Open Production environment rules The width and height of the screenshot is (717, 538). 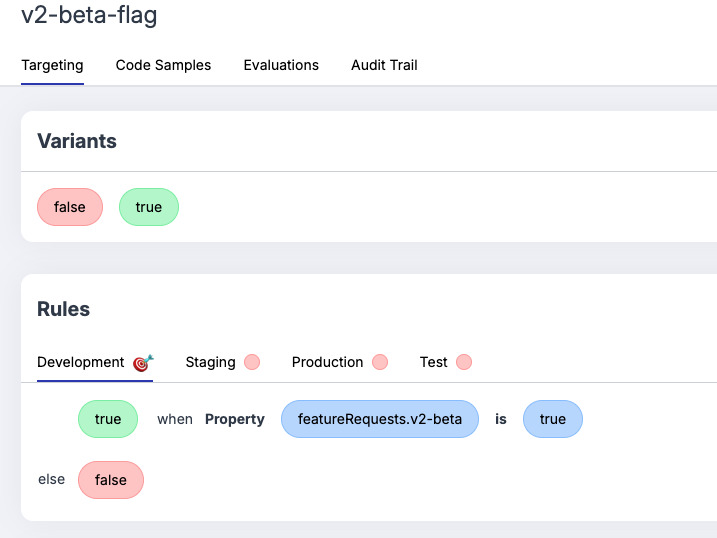[327, 362]
